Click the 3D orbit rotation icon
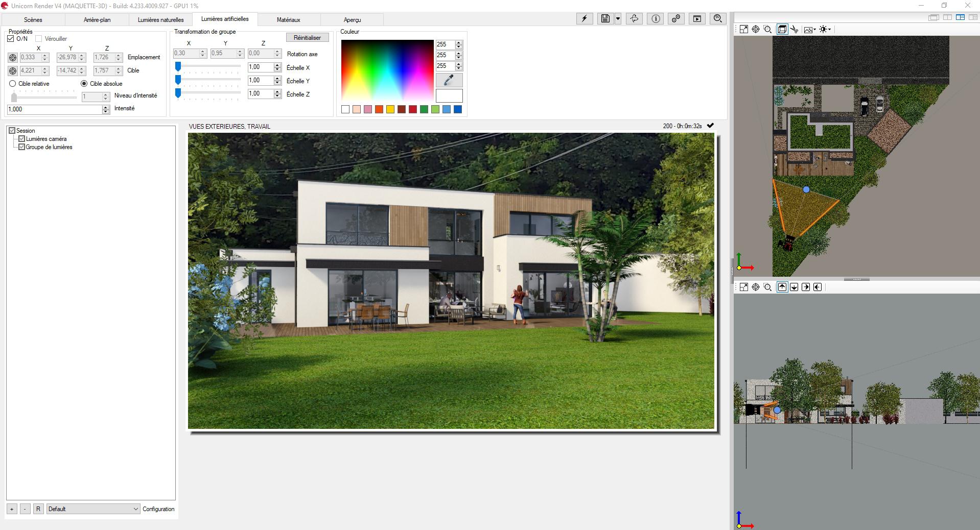Screen dimensions: 980x530 coord(634,19)
